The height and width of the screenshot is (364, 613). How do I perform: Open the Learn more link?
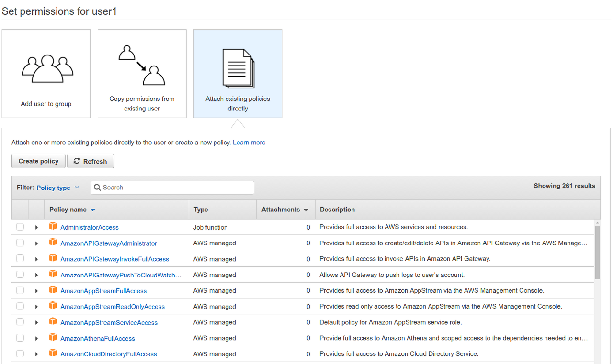coord(249,143)
